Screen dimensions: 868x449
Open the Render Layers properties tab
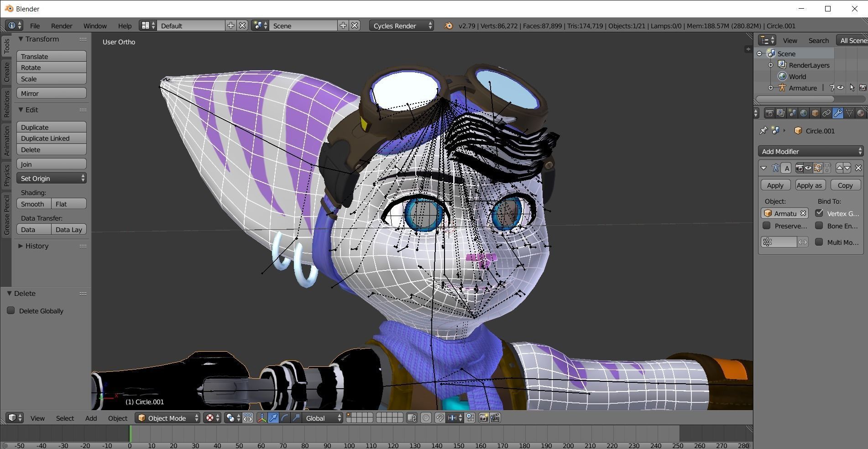click(x=781, y=113)
